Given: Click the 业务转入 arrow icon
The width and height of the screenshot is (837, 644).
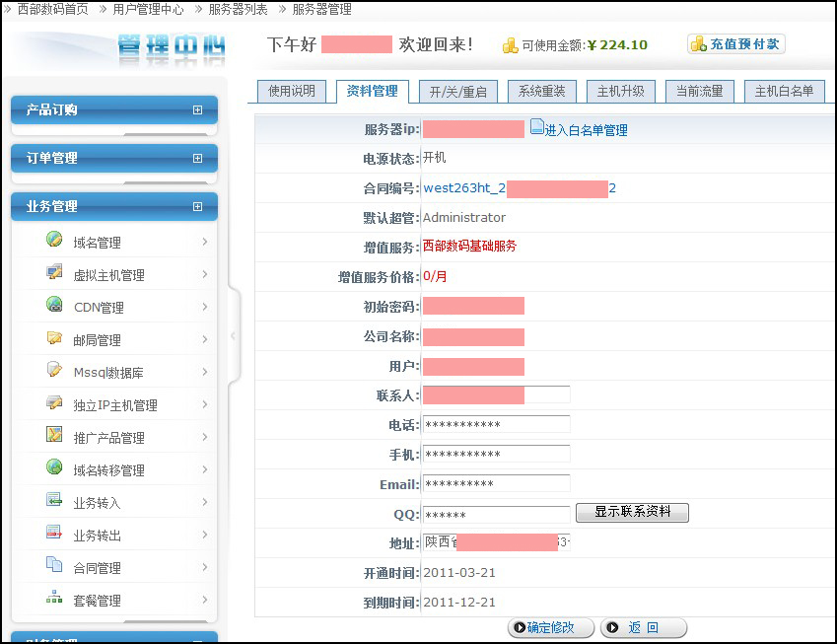Looking at the screenshot, I should (54, 501).
